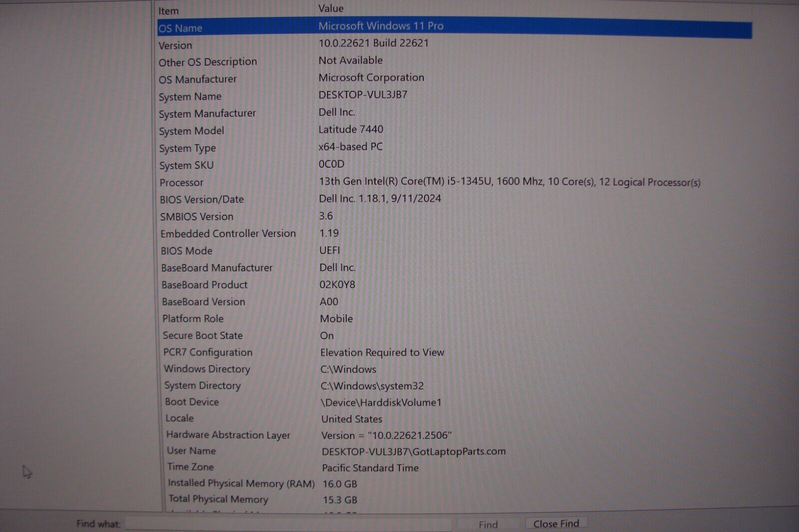Click the 3.6 SMBIOS value

coord(326,216)
